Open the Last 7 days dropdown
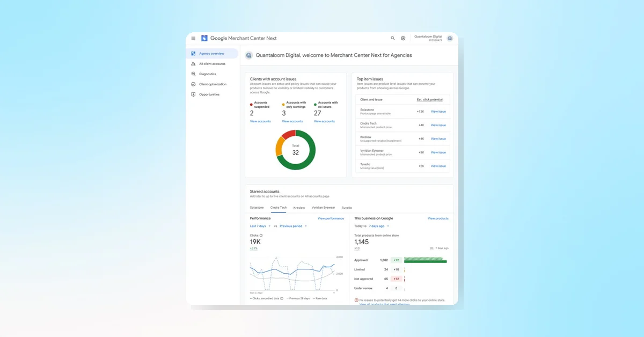 pyautogui.click(x=258, y=226)
